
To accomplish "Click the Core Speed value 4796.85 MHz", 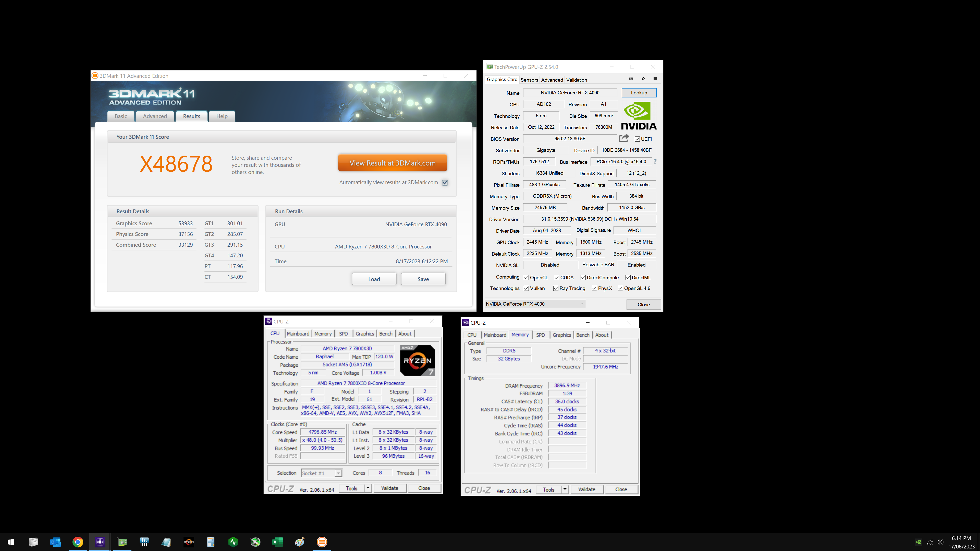I will [323, 432].
